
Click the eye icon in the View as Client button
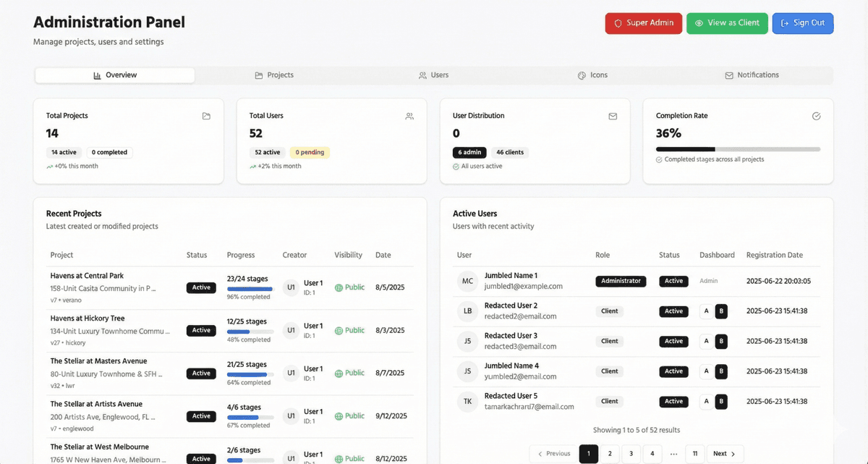(x=697, y=23)
